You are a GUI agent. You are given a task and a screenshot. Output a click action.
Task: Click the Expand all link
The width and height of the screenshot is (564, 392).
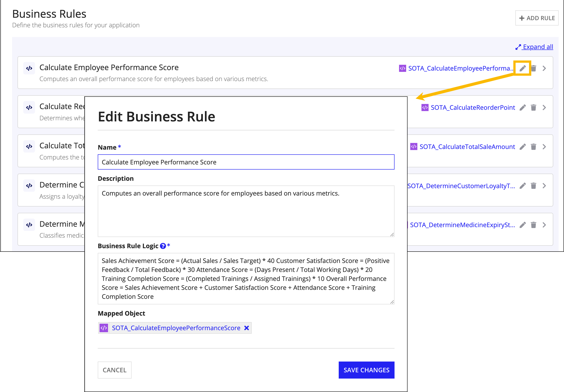pos(534,47)
